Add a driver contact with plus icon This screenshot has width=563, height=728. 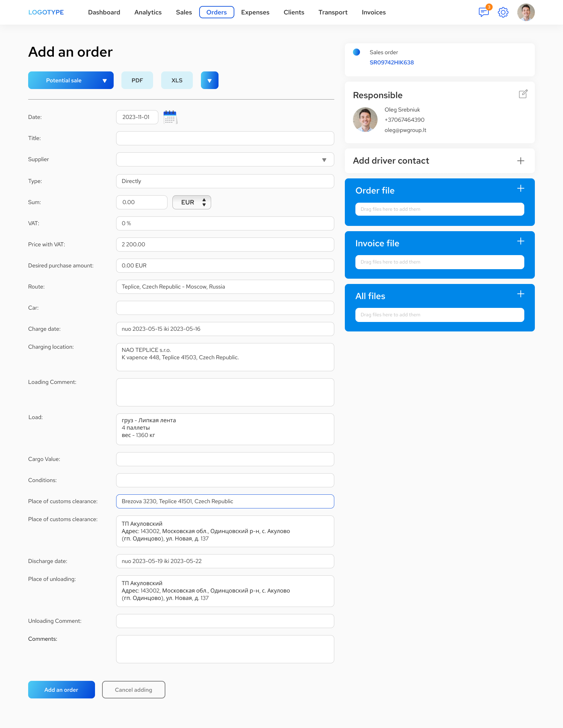[521, 161]
